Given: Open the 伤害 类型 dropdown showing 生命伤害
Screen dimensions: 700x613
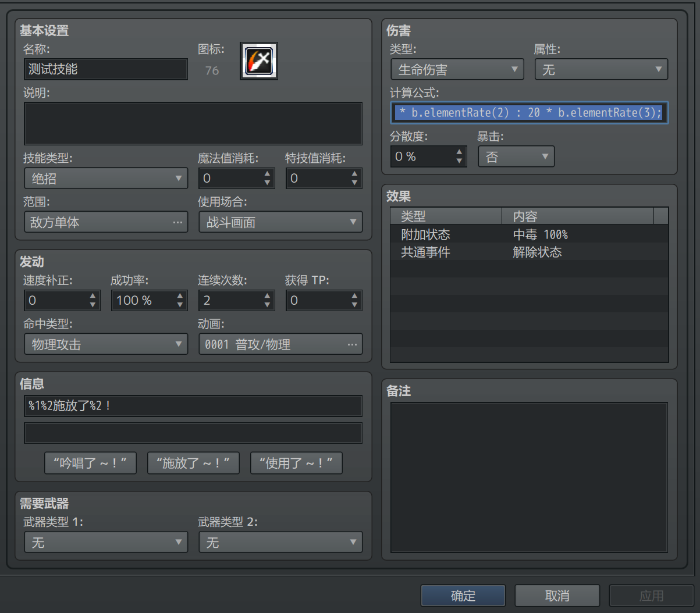Looking at the screenshot, I should (457, 70).
